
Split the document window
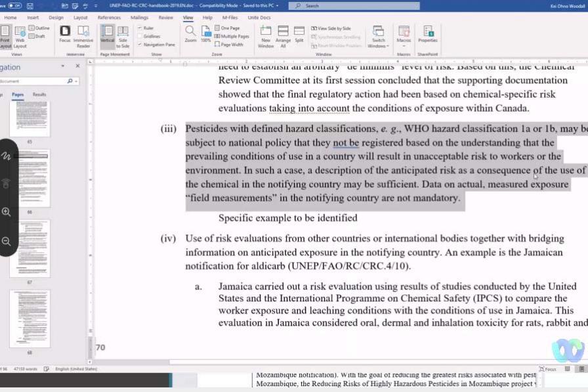299,35
